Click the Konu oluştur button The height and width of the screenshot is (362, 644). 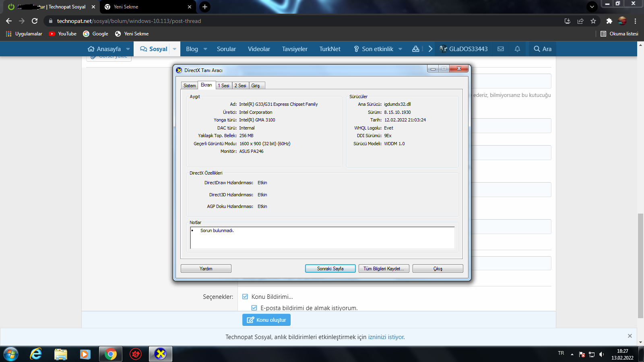tap(266, 320)
